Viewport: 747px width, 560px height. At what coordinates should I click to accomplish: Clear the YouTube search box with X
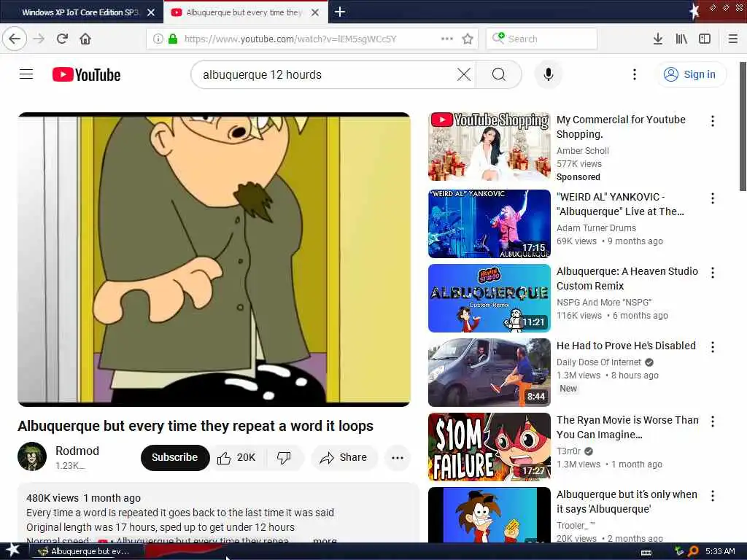click(x=463, y=74)
